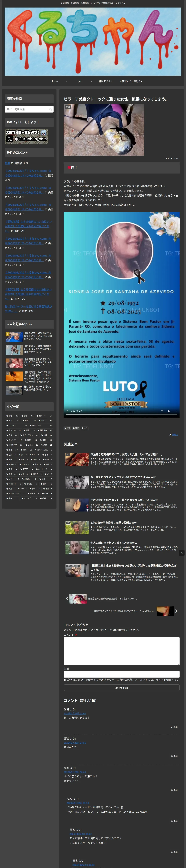This screenshot has height=868, width=186.
Task: Select the ドラッグ tag in tag list
Action: pos(30,498)
